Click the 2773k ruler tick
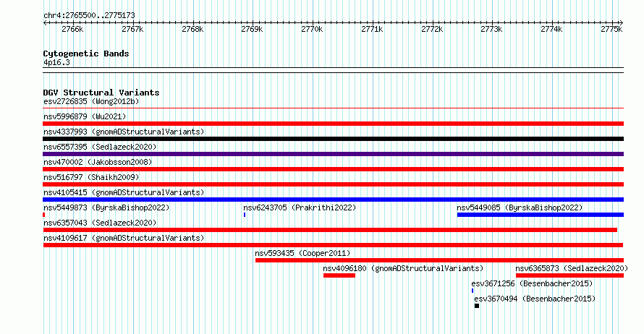This screenshot has height=334, width=644. [x=491, y=29]
